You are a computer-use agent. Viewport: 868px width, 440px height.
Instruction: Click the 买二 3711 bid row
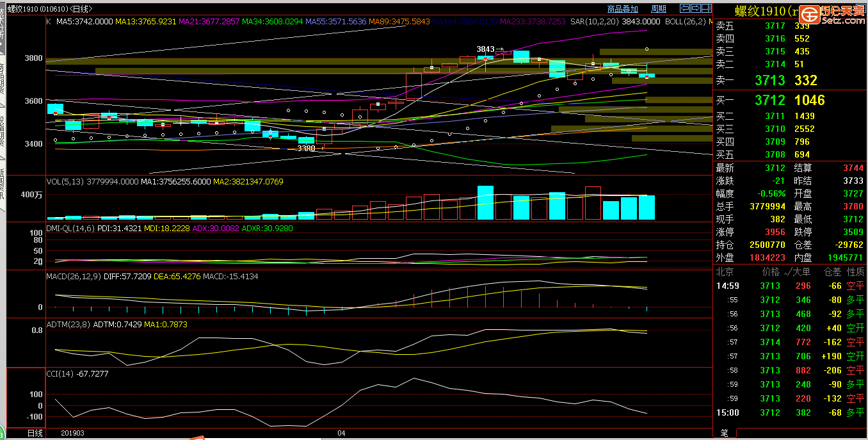pos(789,116)
